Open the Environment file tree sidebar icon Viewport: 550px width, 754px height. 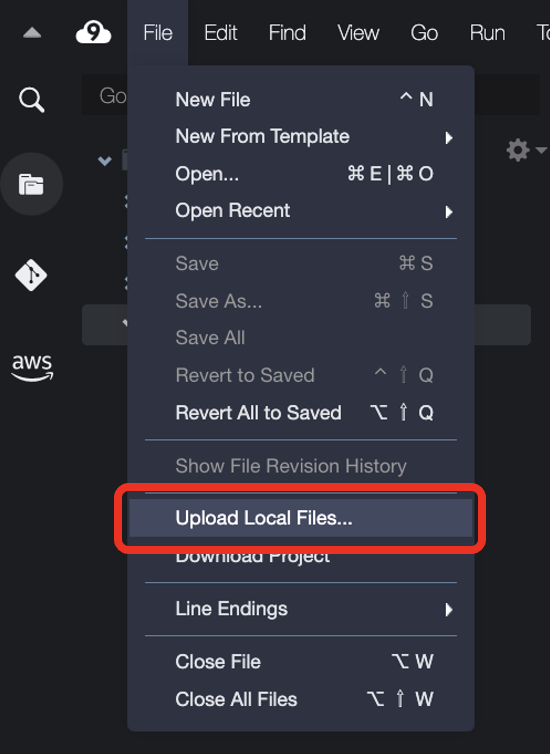[31, 184]
